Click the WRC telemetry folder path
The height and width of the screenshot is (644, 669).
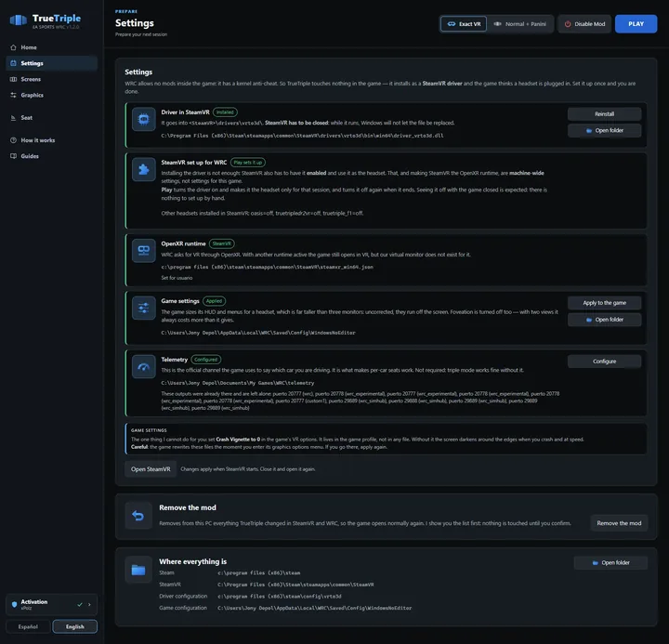coord(238,383)
